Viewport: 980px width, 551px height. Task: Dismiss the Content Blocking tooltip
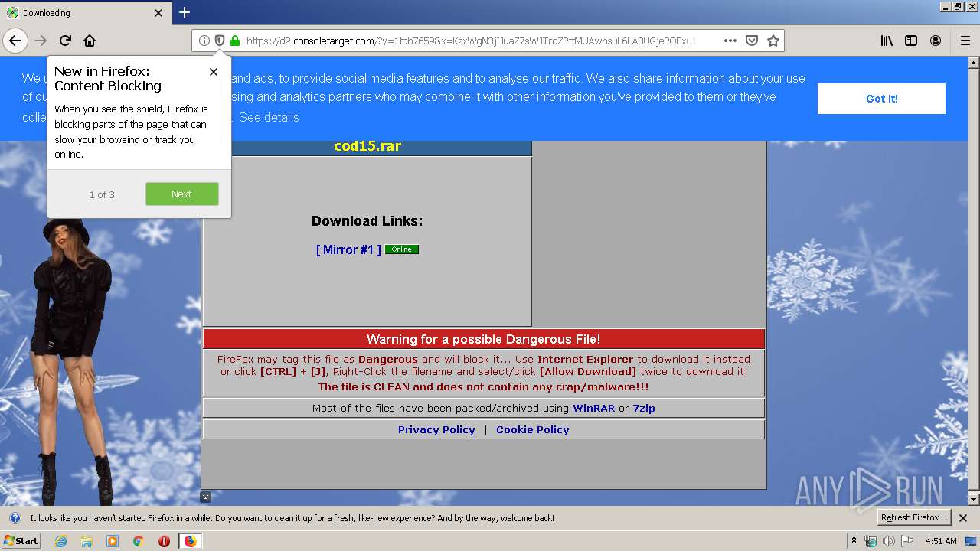(214, 71)
